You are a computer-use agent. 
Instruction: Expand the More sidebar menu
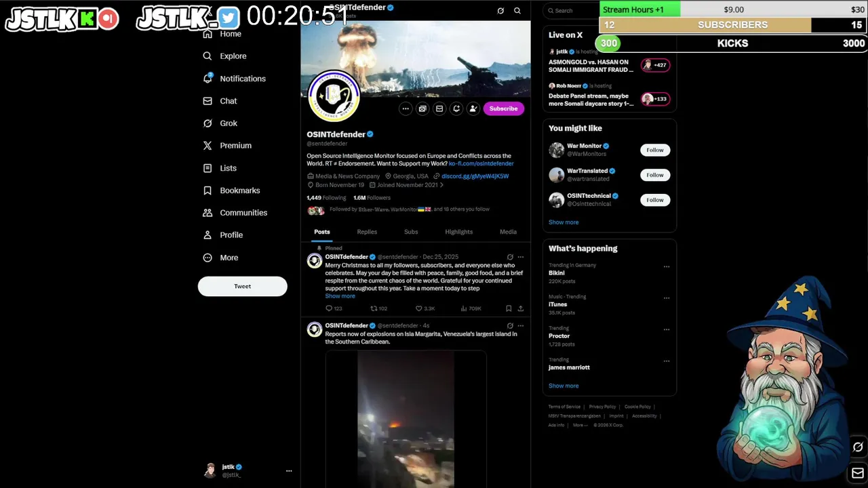pos(221,258)
